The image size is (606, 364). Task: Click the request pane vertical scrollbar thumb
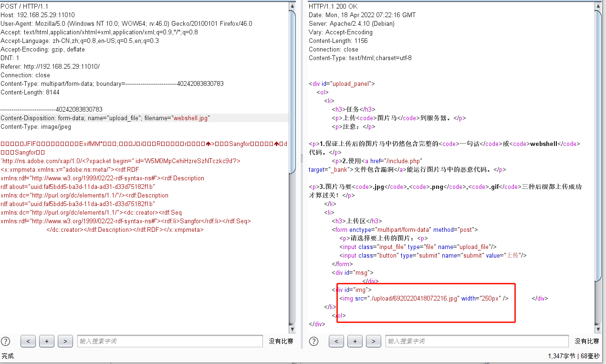click(293, 93)
